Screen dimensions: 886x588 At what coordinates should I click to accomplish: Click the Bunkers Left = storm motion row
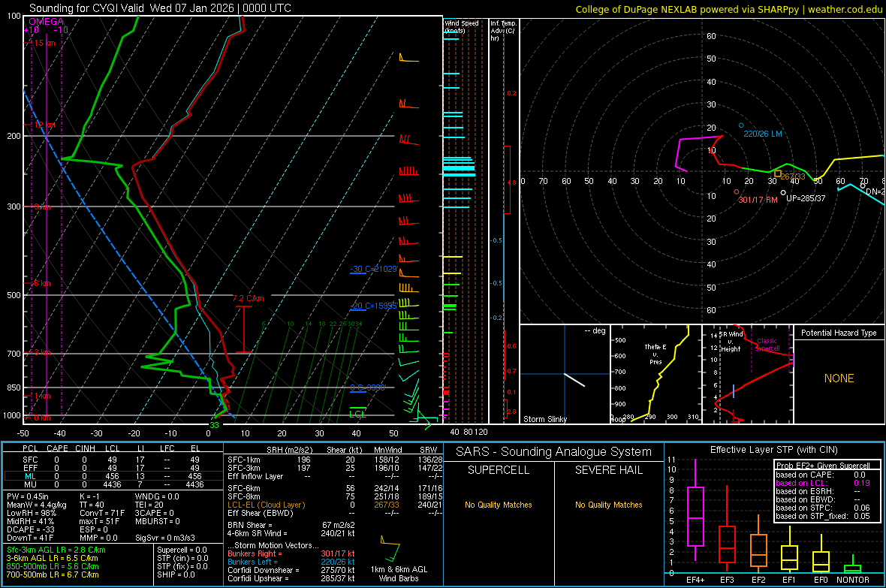(x=291, y=562)
